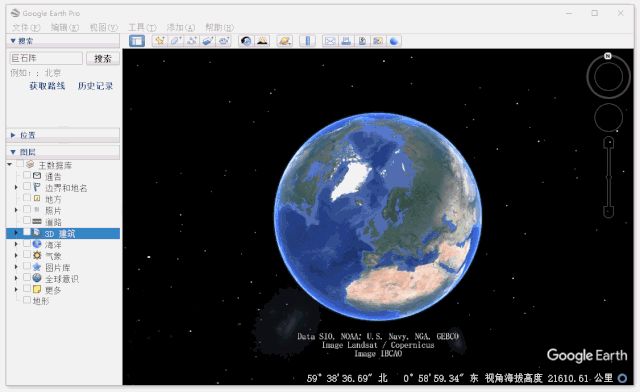Click the 历史记录 link

pyautogui.click(x=96, y=86)
